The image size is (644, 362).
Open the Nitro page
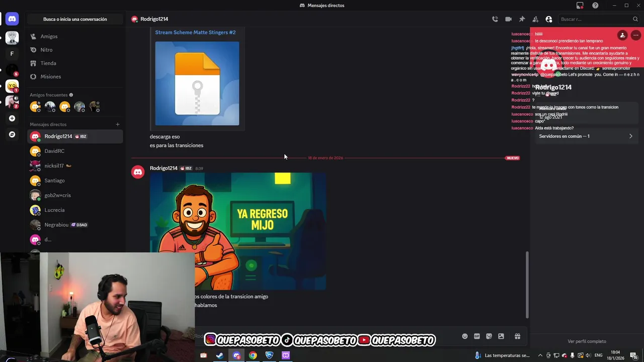tap(75, 50)
